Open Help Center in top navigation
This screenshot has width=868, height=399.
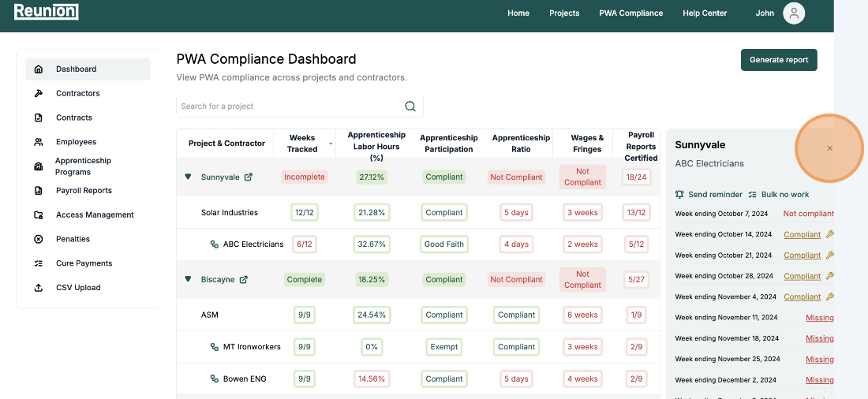pos(705,13)
